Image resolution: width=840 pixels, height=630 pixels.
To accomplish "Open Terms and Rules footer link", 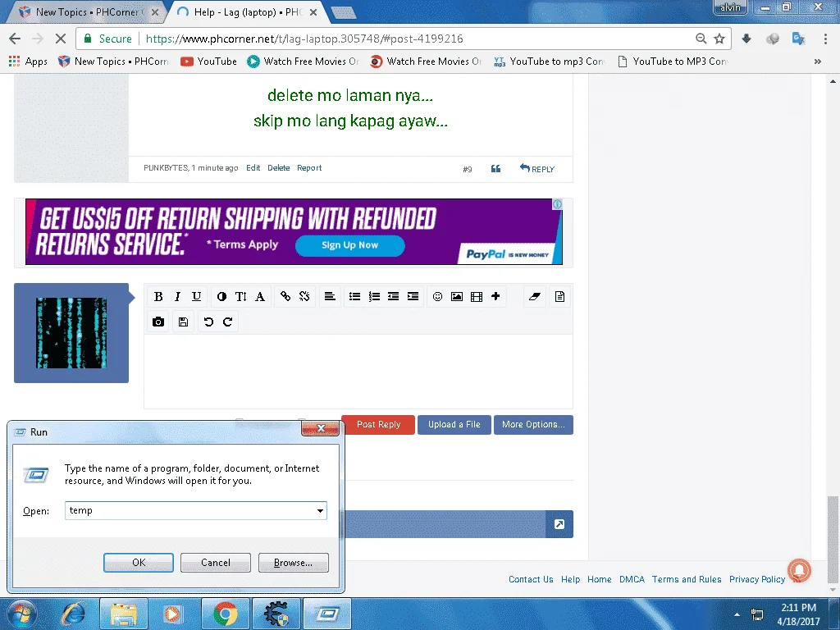I will pyautogui.click(x=687, y=579).
